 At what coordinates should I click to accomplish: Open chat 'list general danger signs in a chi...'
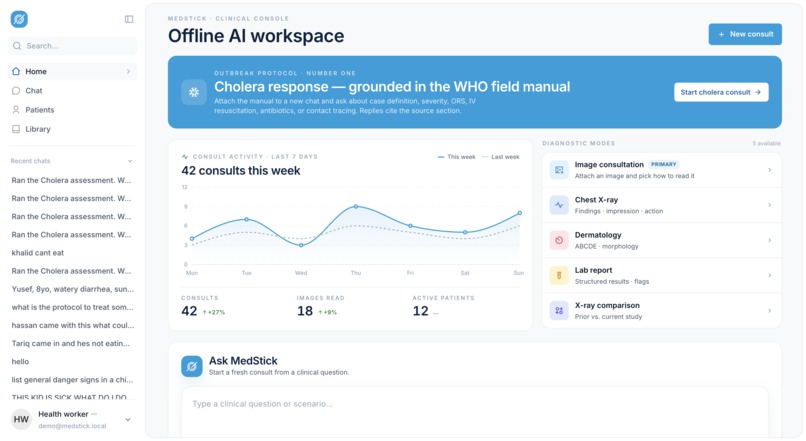[72, 380]
